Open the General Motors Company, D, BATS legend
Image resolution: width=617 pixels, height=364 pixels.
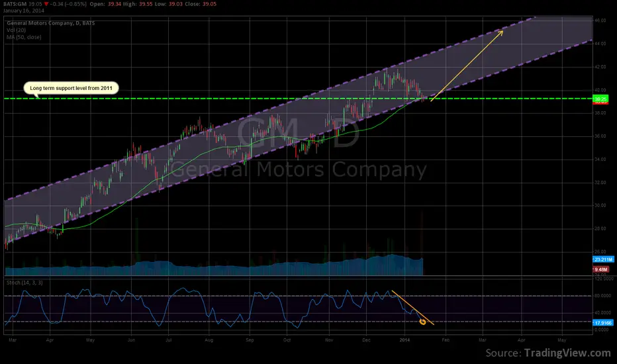51,23
